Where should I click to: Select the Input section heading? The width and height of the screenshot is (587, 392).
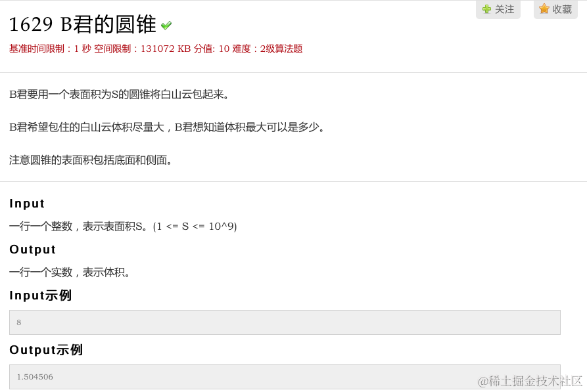pos(26,204)
